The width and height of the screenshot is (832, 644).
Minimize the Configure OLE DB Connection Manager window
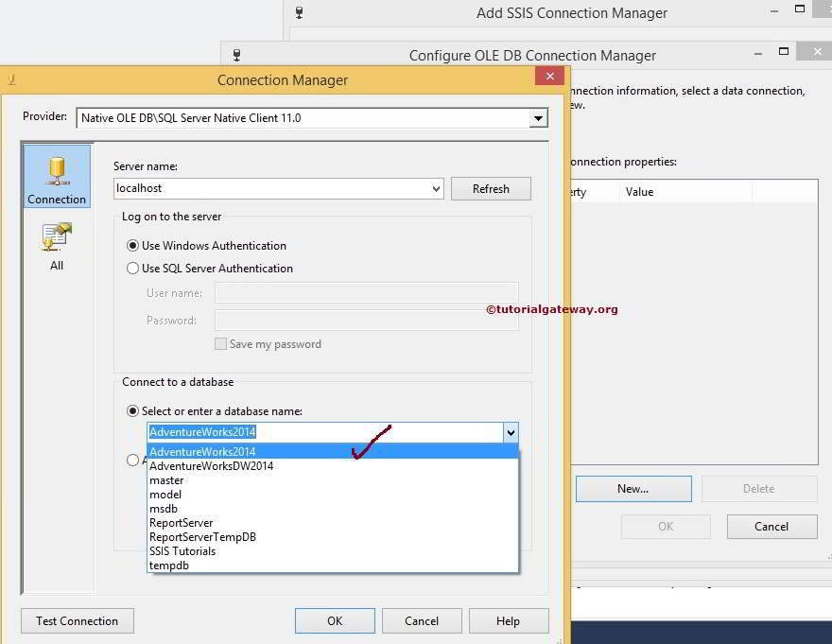(758, 53)
